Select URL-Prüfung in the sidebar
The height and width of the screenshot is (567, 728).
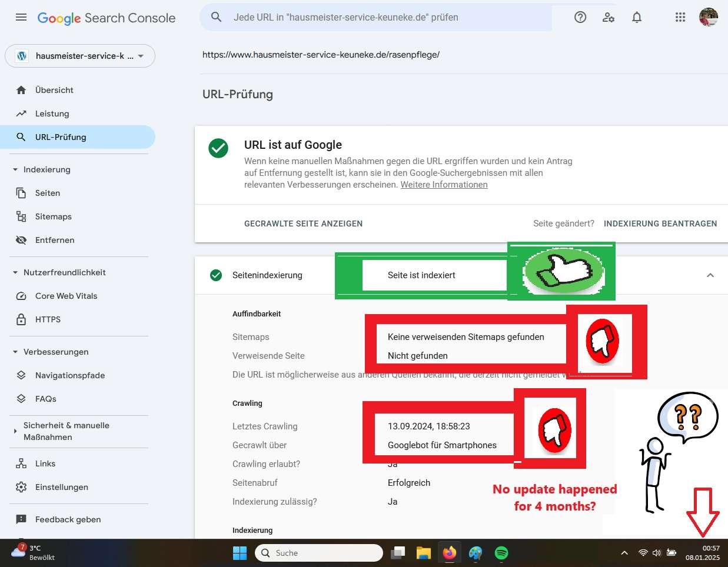point(78,137)
